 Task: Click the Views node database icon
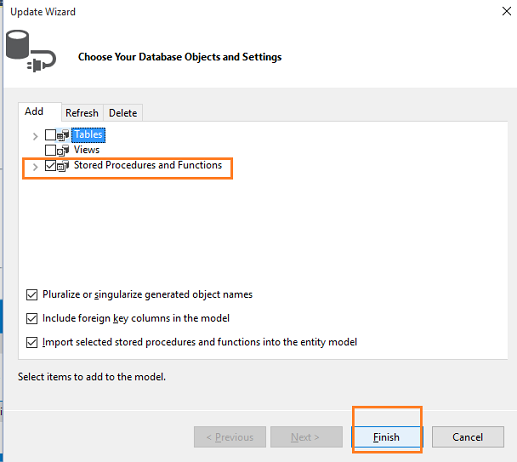pos(63,150)
